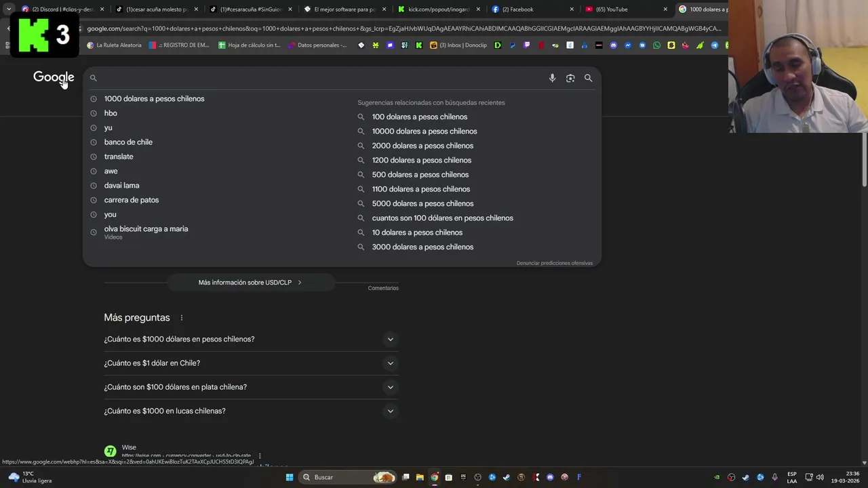Screen dimensions: 868x488
Task: Open the Telegram bookmark icon
Action: coord(714,45)
